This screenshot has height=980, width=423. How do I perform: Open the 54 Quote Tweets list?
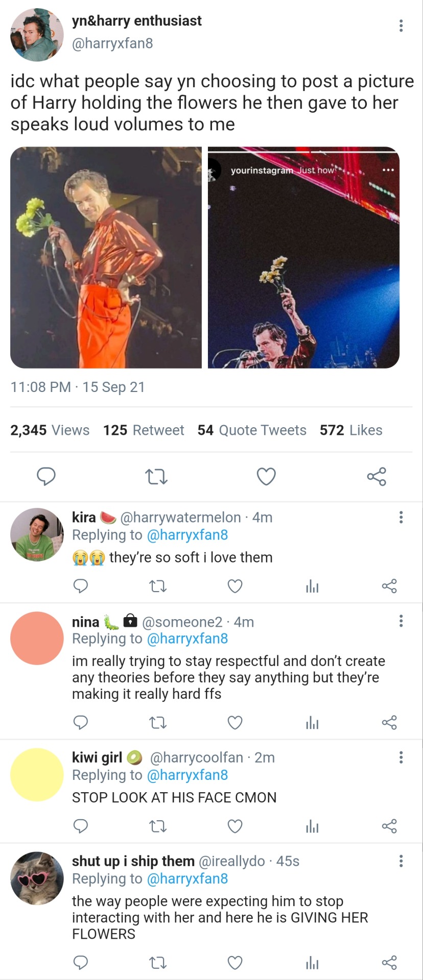tap(252, 430)
